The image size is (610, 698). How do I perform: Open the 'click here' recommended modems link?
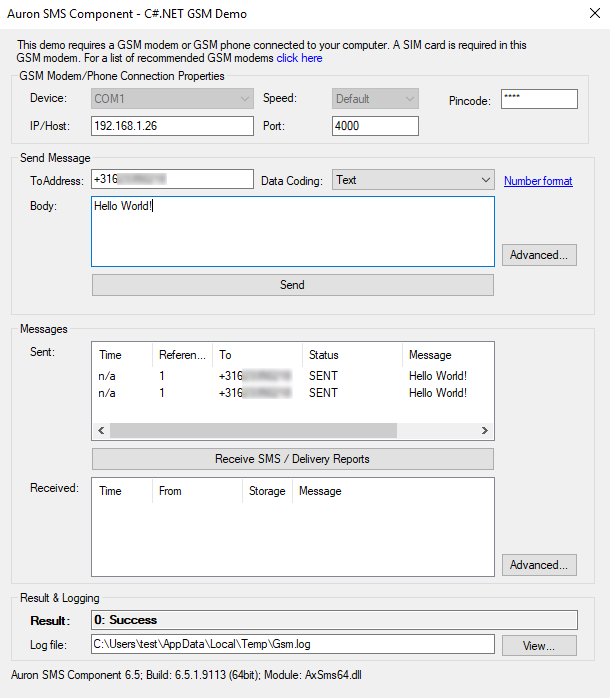pos(299,58)
